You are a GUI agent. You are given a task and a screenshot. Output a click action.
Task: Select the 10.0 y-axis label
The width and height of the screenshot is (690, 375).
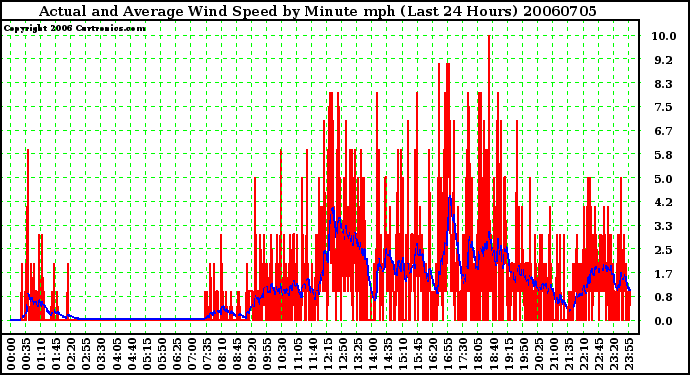[x=664, y=36]
